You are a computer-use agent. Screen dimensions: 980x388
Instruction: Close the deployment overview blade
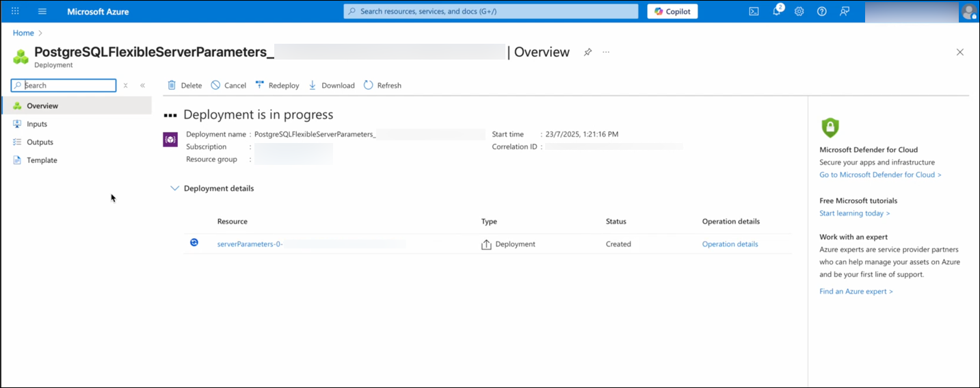click(960, 52)
